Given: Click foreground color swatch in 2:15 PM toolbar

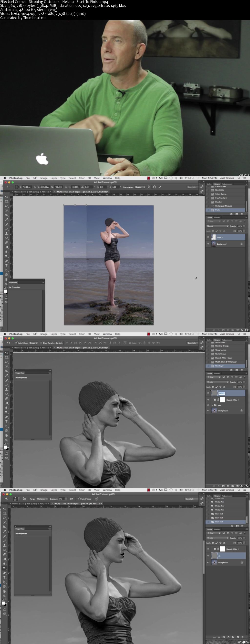Looking at the screenshot, I should click(x=3, y=603).
